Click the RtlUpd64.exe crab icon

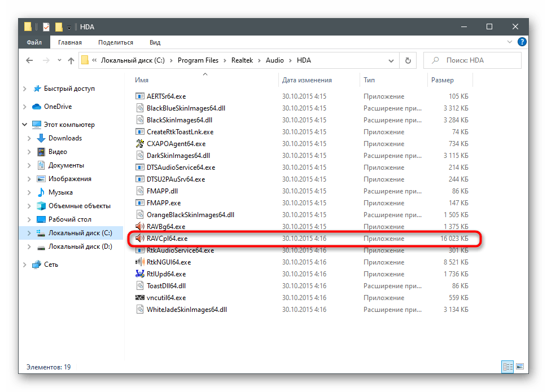pyautogui.click(x=140, y=274)
